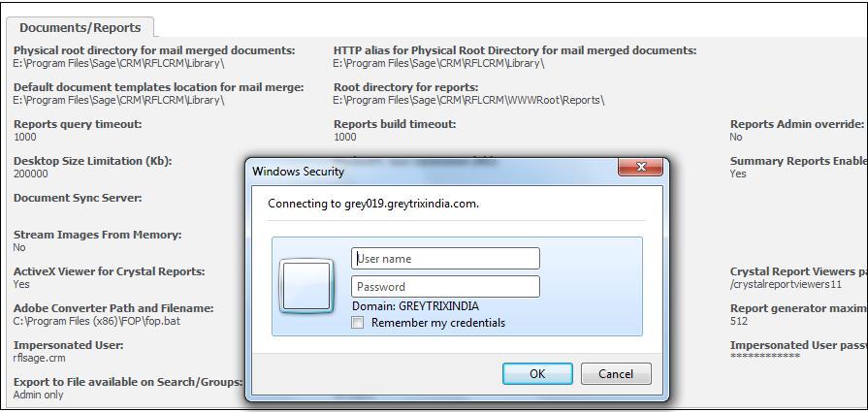The height and width of the screenshot is (412, 868).
Task: Click the Domain: GREYTRIXINDIA text
Action: coord(415,305)
